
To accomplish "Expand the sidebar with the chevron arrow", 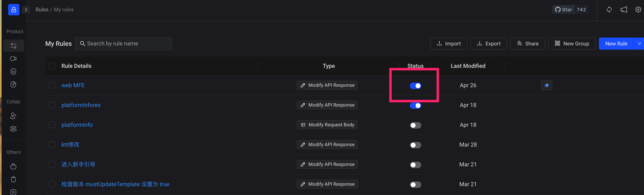I will point(26,10).
